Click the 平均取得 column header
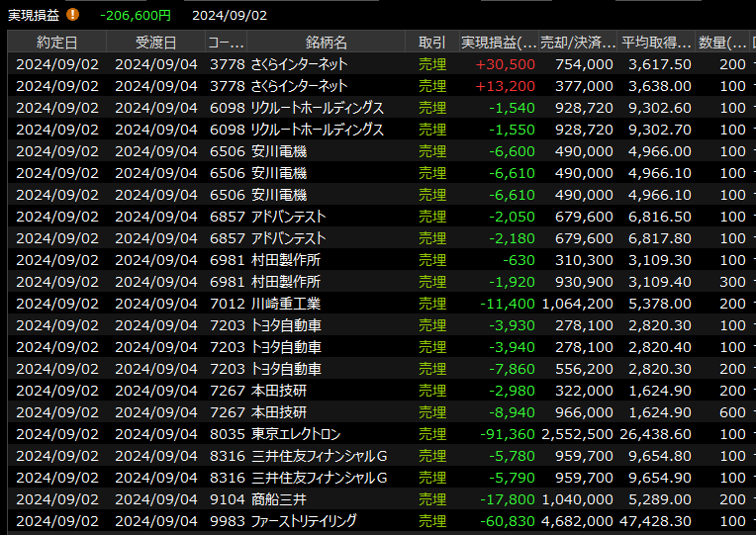Screen dimensions: 756x535 click(656, 43)
